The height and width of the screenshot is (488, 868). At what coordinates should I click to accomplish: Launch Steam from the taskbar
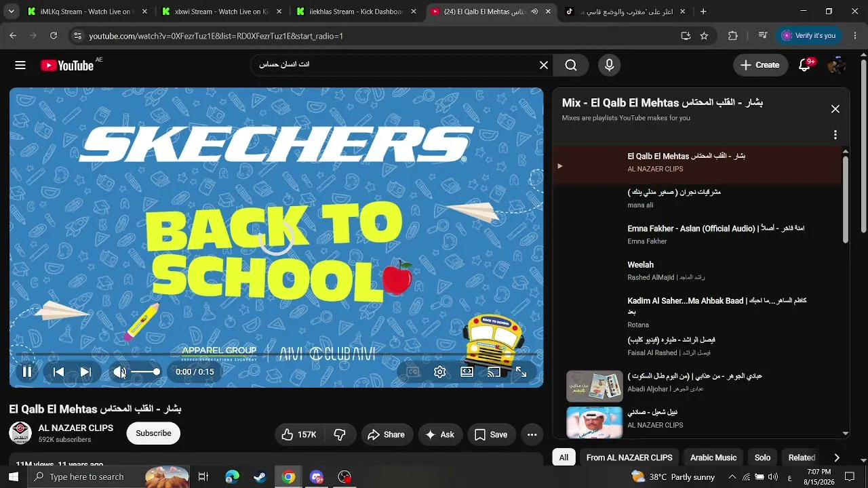[x=260, y=476]
